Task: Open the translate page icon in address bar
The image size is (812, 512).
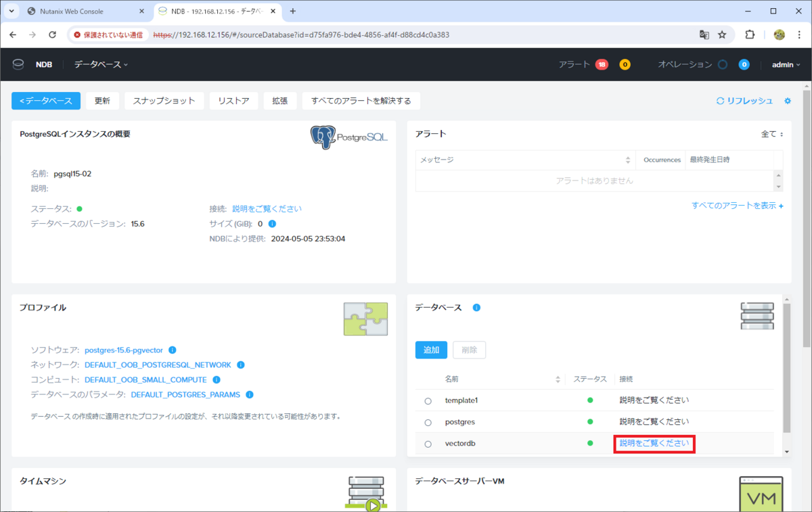Action: 704,34
